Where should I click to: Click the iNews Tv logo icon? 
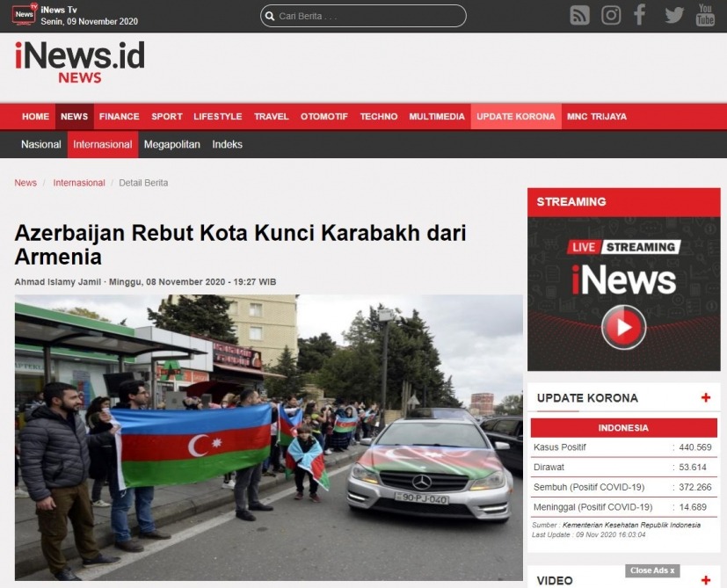25,15
